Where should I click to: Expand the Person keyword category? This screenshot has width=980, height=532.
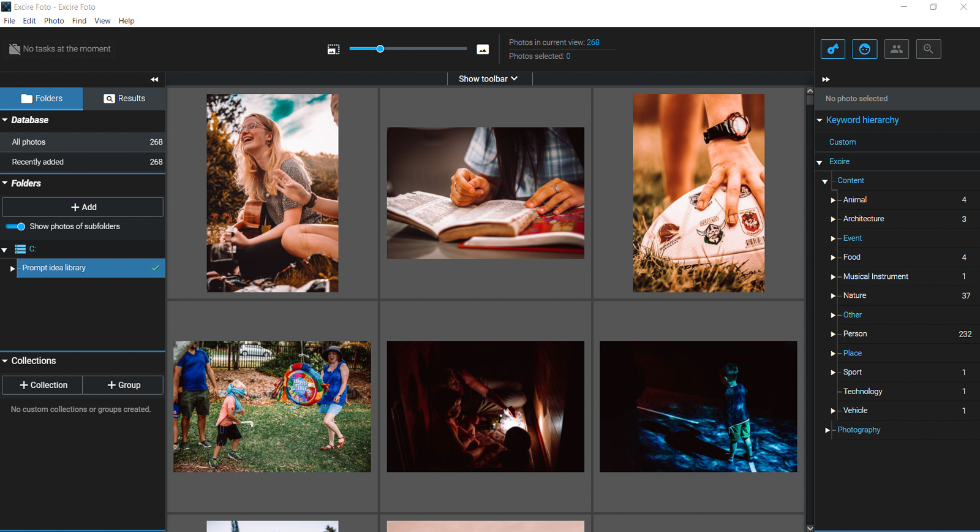coord(832,334)
